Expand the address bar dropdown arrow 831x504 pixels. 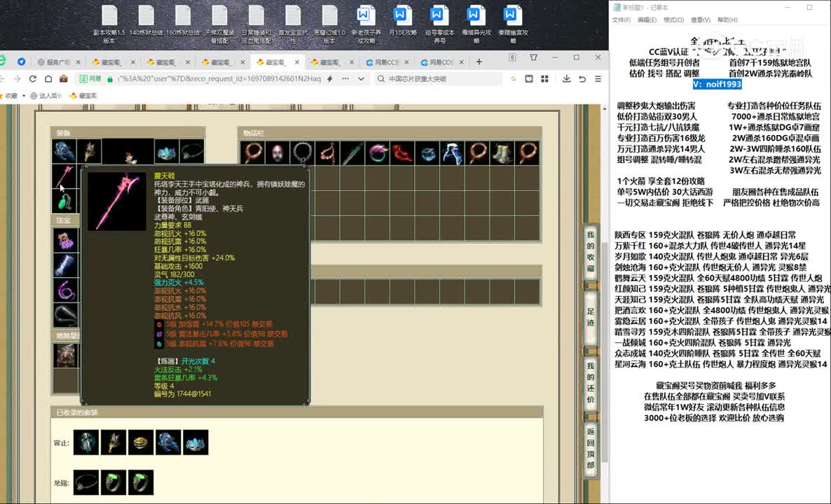[x=361, y=79]
